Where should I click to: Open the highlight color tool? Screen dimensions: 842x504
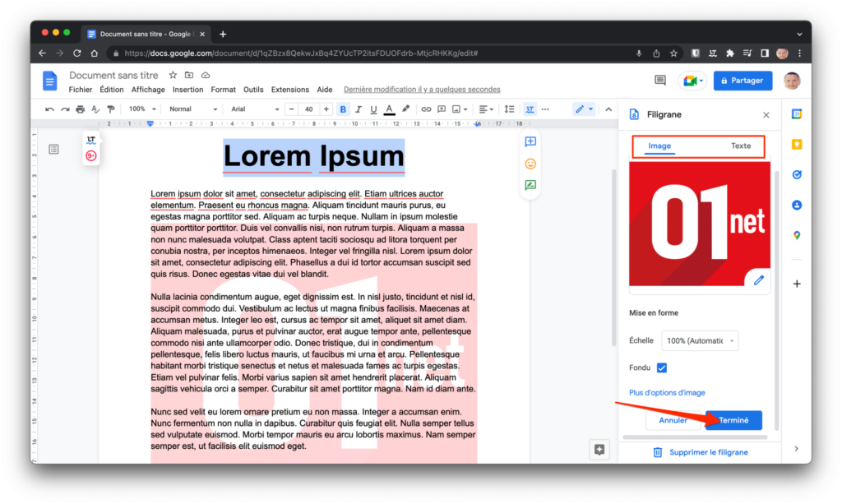pos(405,109)
